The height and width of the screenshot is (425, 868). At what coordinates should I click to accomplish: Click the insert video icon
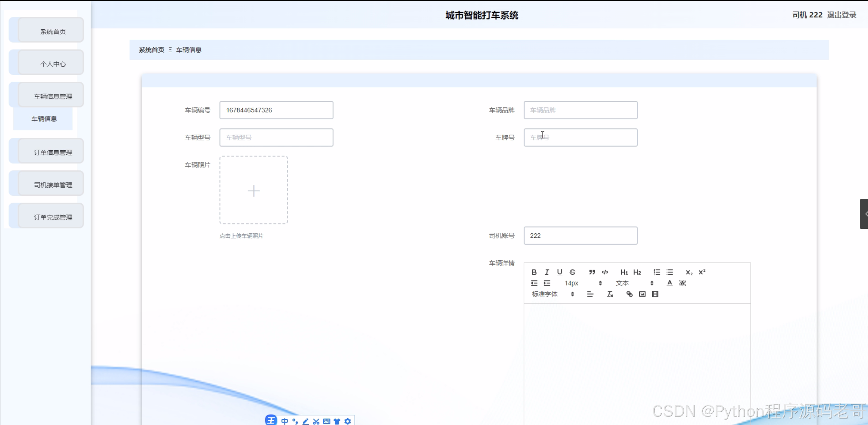tap(655, 294)
